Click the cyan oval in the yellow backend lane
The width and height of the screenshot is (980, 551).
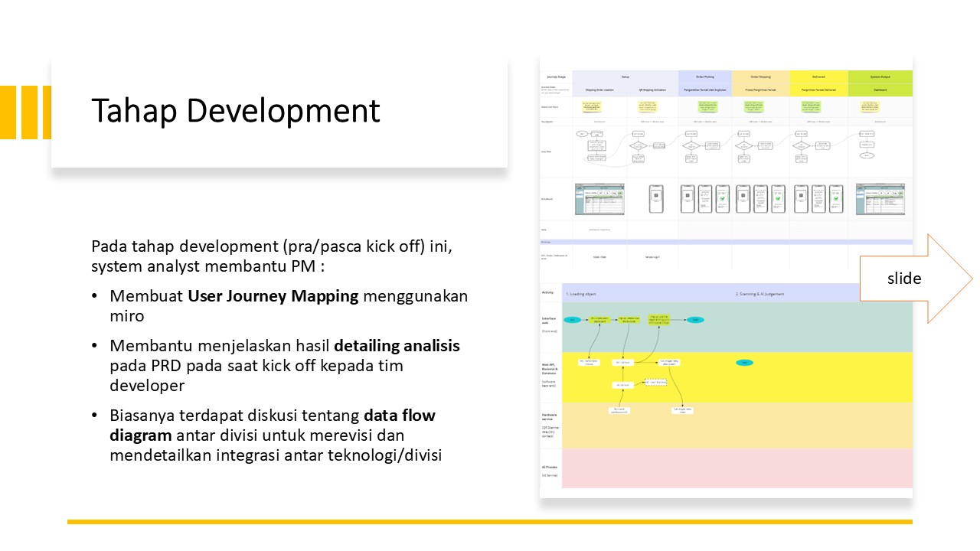pos(742,362)
